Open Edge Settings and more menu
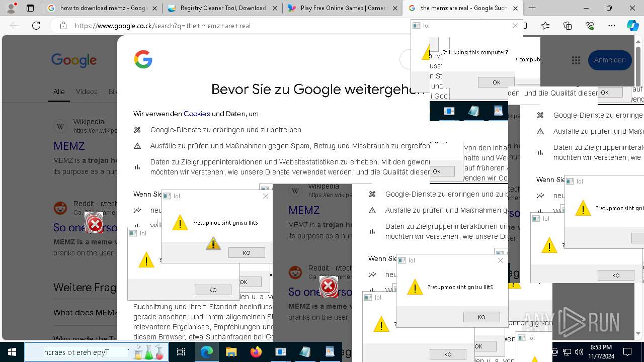Screen dimensions: 644x362 611,26
